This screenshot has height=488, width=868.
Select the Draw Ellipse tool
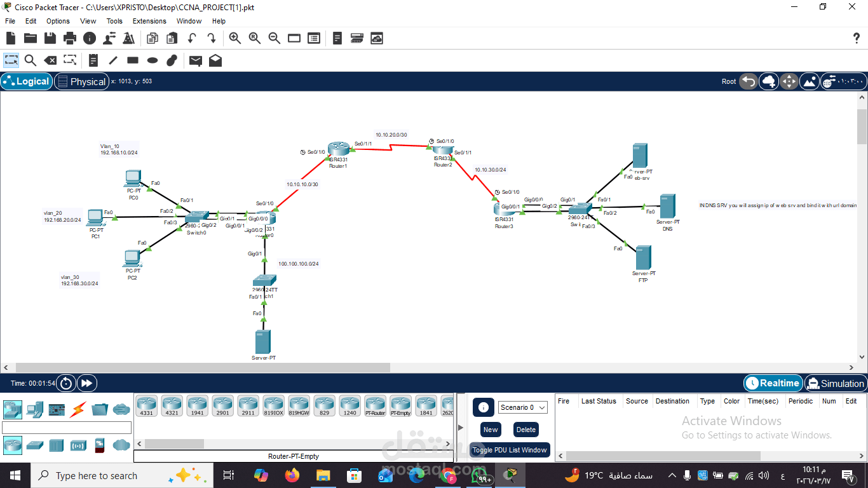(x=152, y=60)
